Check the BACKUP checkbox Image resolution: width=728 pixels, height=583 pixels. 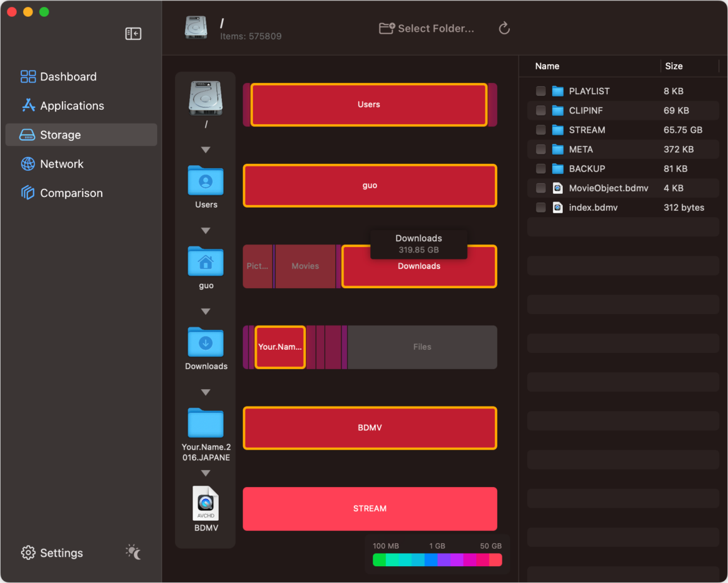click(x=540, y=168)
